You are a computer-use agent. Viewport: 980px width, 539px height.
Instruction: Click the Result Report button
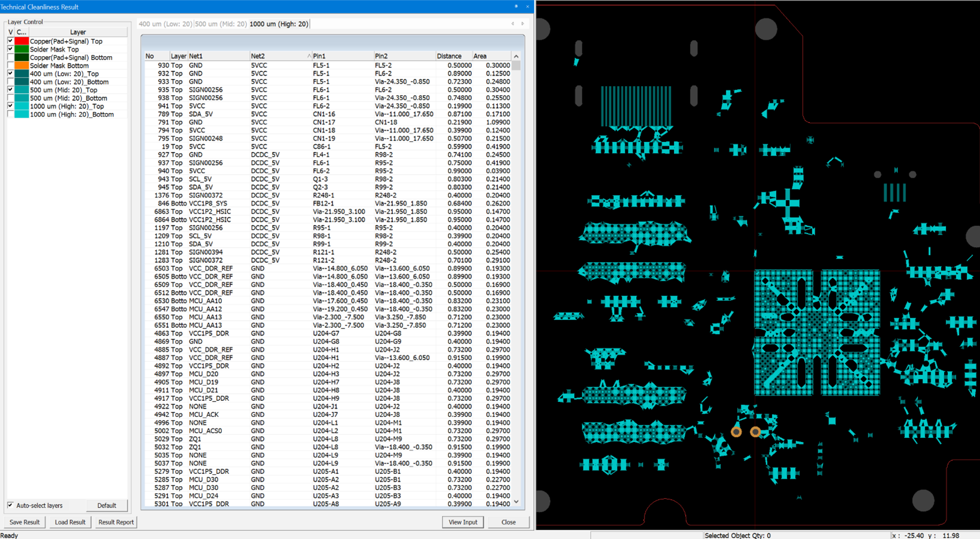pyautogui.click(x=116, y=522)
